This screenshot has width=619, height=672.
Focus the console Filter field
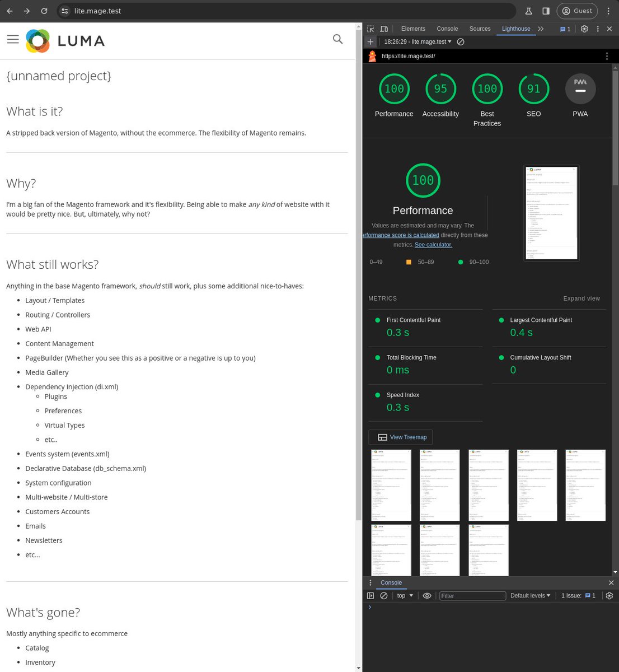[472, 596]
